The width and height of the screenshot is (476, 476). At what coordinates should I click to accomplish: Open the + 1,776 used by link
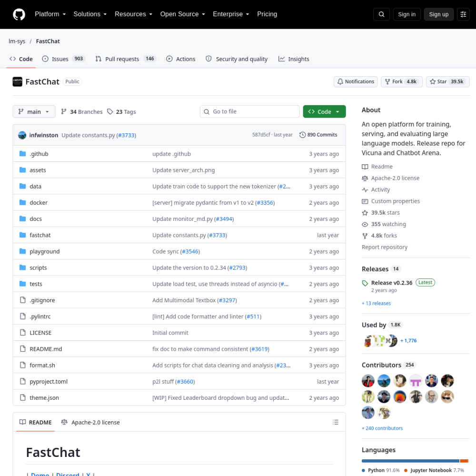pos(408,341)
